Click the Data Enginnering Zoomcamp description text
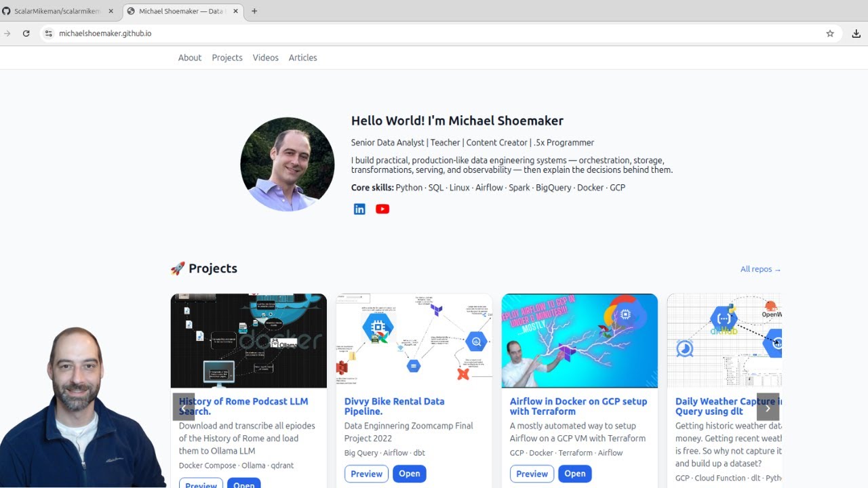 click(409, 432)
